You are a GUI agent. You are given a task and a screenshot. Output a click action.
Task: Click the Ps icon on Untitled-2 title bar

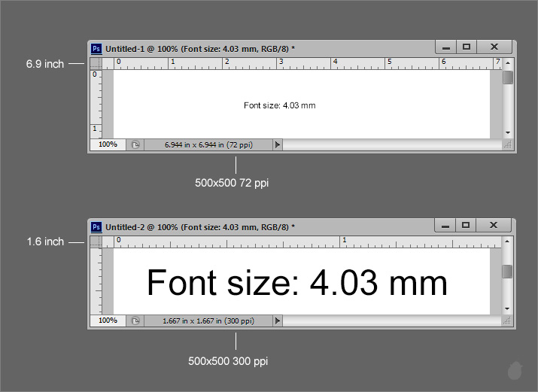pyautogui.click(x=96, y=226)
